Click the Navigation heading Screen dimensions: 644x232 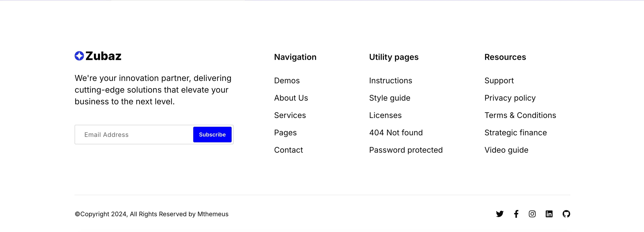pyautogui.click(x=295, y=57)
